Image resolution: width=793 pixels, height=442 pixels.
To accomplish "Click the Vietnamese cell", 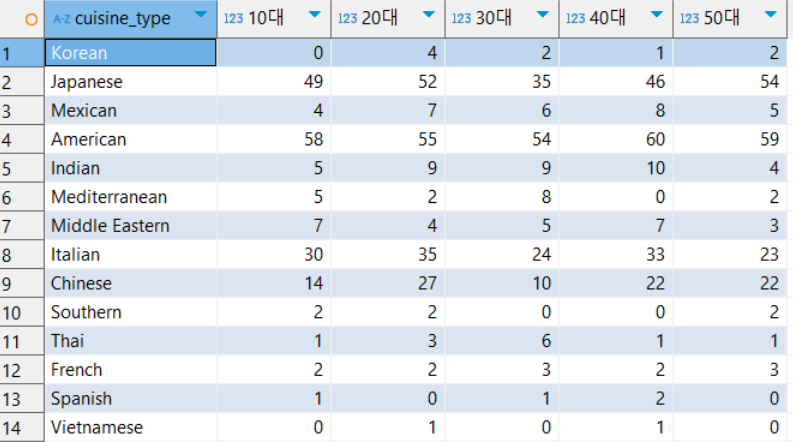I will (x=130, y=427).
